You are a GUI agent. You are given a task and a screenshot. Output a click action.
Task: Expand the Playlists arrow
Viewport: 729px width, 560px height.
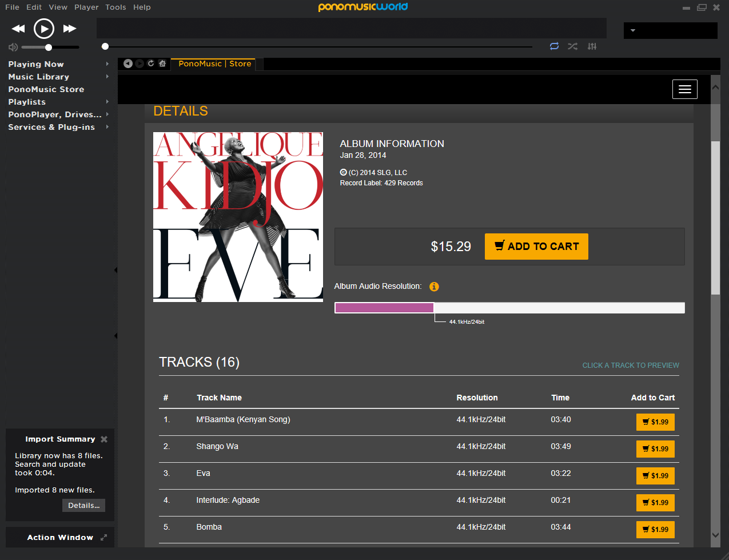tap(107, 102)
